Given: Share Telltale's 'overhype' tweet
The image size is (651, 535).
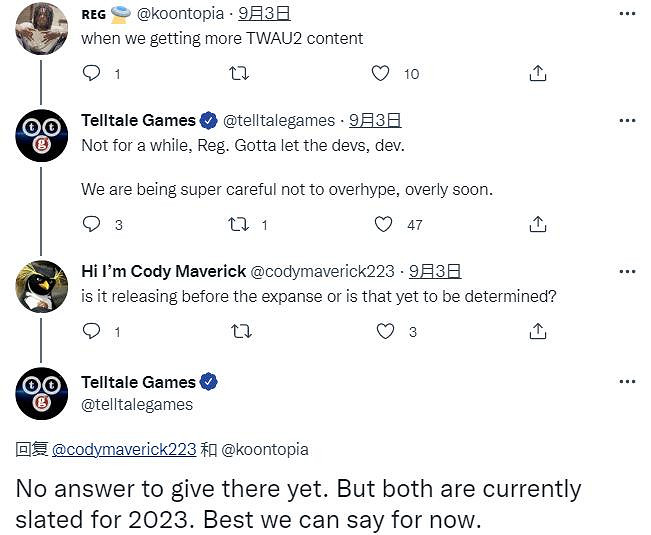Looking at the screenshot, I should [537, 224].
